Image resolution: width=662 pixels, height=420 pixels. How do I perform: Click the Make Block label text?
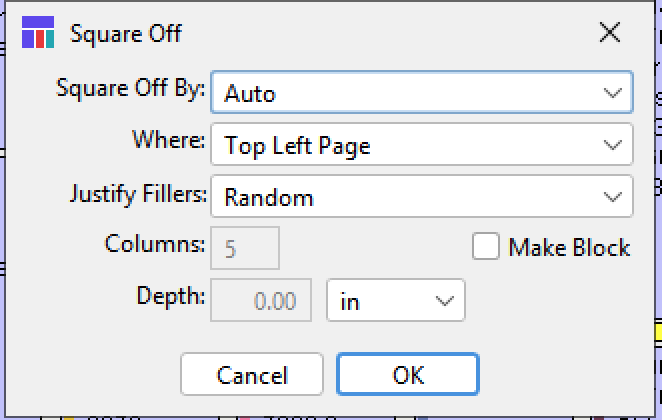(569, 247)
